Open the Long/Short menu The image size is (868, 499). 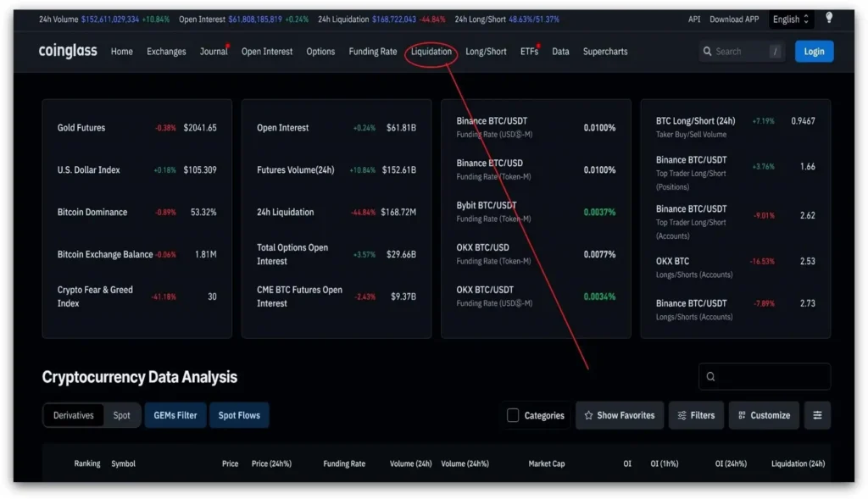point(486,52)
